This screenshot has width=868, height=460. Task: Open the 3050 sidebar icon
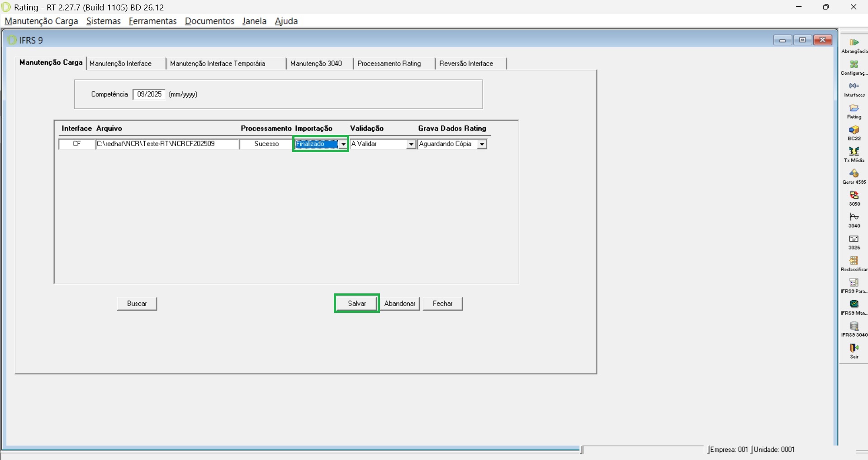(x=854, y=198)
